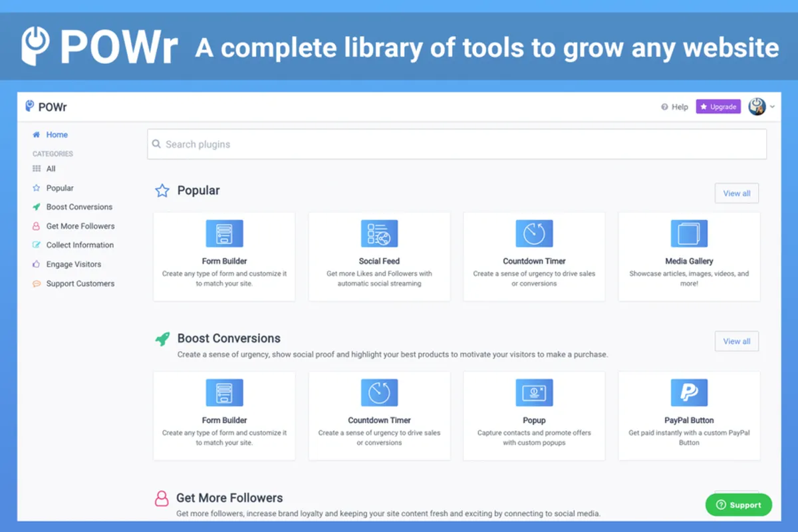Click the PayPal Button card title
Image resolution: width=798 pixels, height=532 pixels.
pyautogui.click(x=690, y=420)
